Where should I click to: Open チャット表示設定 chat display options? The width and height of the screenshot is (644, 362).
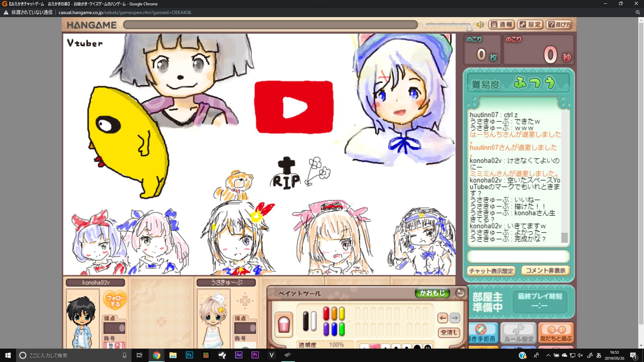(x=491, y=271)
